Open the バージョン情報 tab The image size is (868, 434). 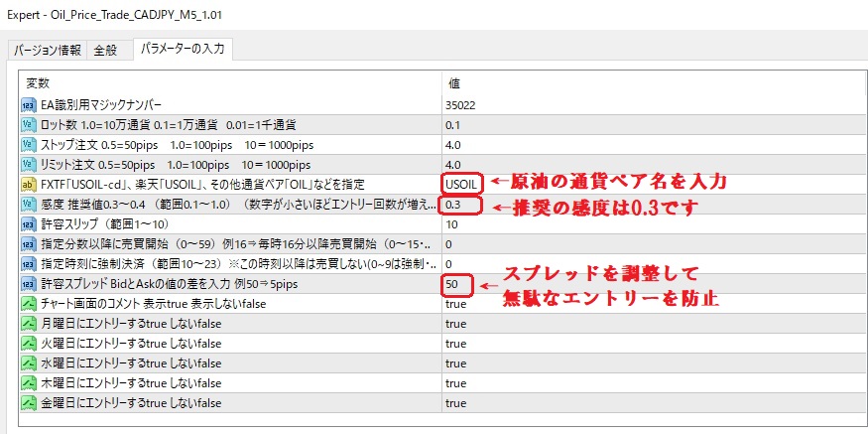pos(48,50)
